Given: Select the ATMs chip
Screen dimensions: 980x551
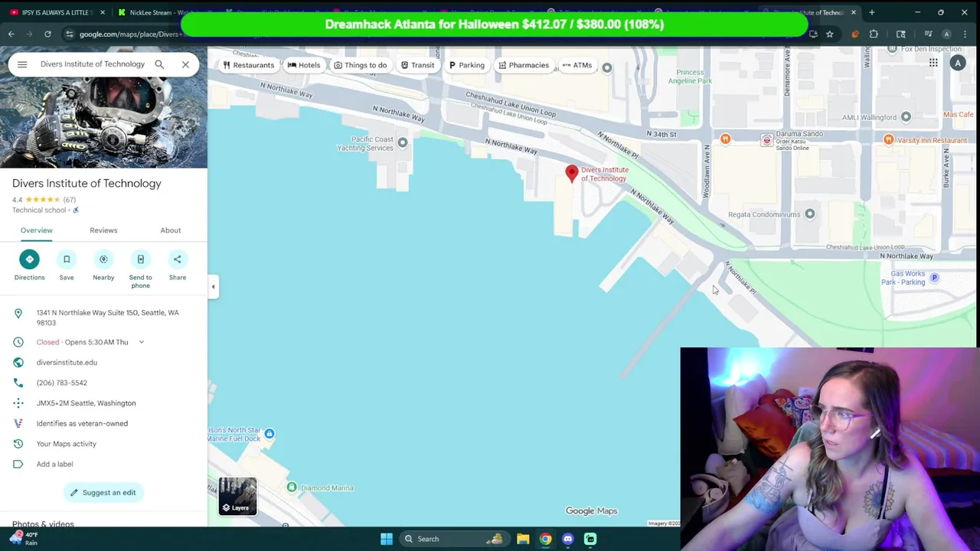Looking at the screenshot, I should coord(577,65).
